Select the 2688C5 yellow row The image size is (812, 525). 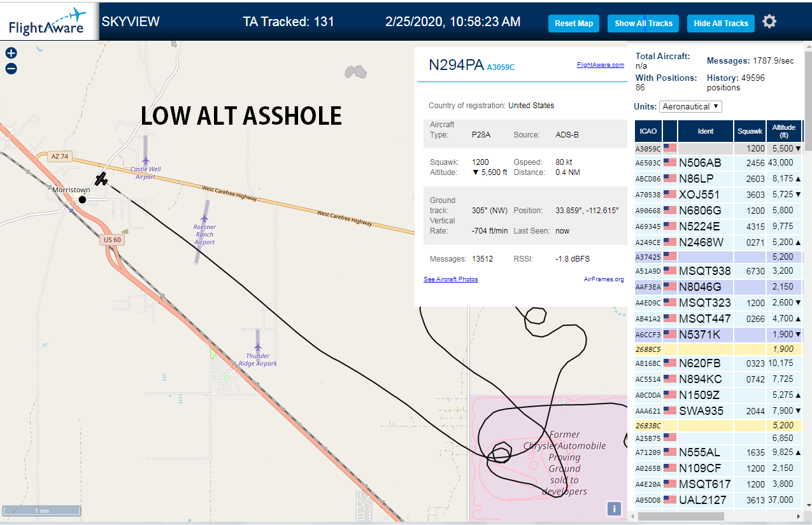click(x=718, y=349)
